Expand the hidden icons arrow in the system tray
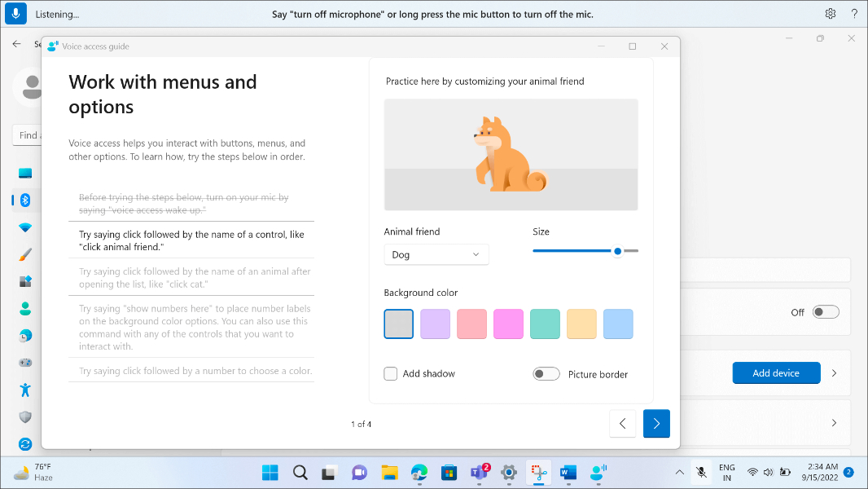The image size is (868, 489). (679, 472)
